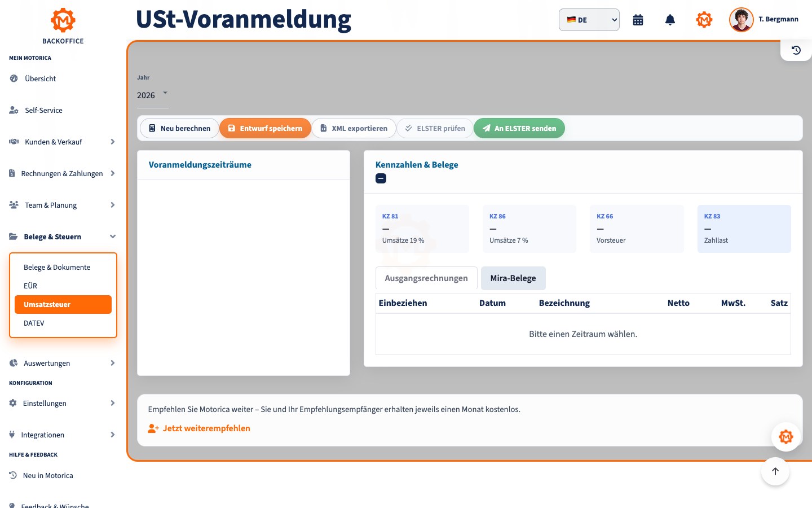Click the Kunden & Verkauf handshake icon
The image size is (812, 508).
[x=14, y=142]
